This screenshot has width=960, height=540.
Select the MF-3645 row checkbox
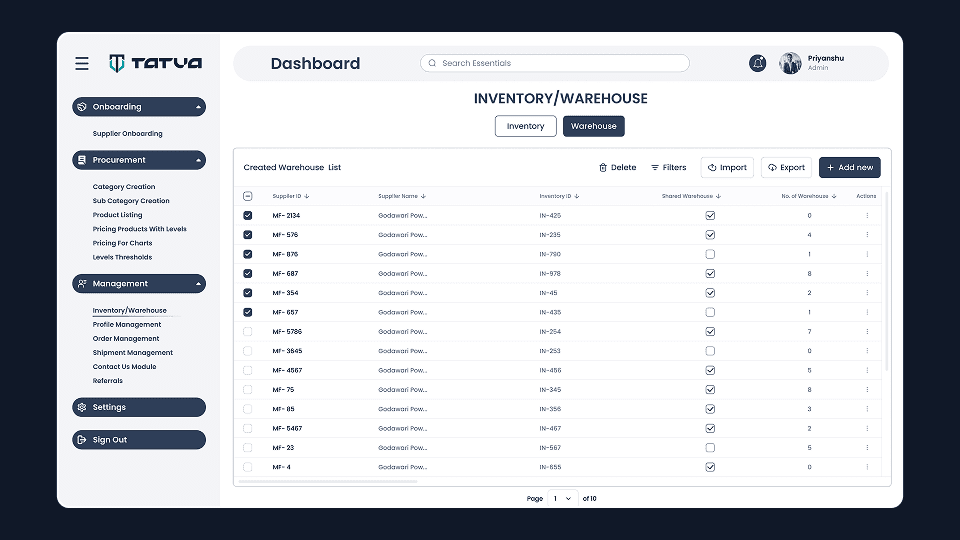(x=248, y=351)
